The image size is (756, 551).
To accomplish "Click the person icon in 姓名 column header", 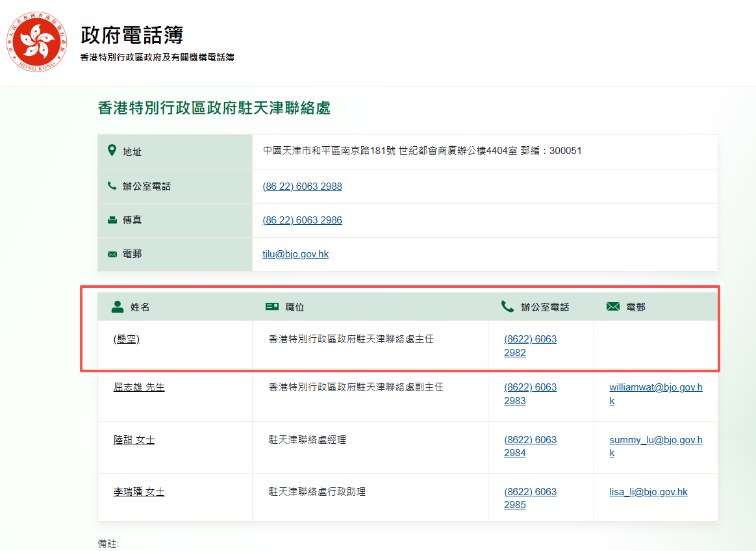I will coord(117,307).
